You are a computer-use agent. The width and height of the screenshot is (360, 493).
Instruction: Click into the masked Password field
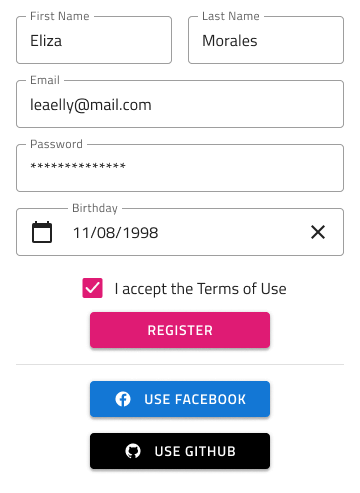tap(180, 168)
